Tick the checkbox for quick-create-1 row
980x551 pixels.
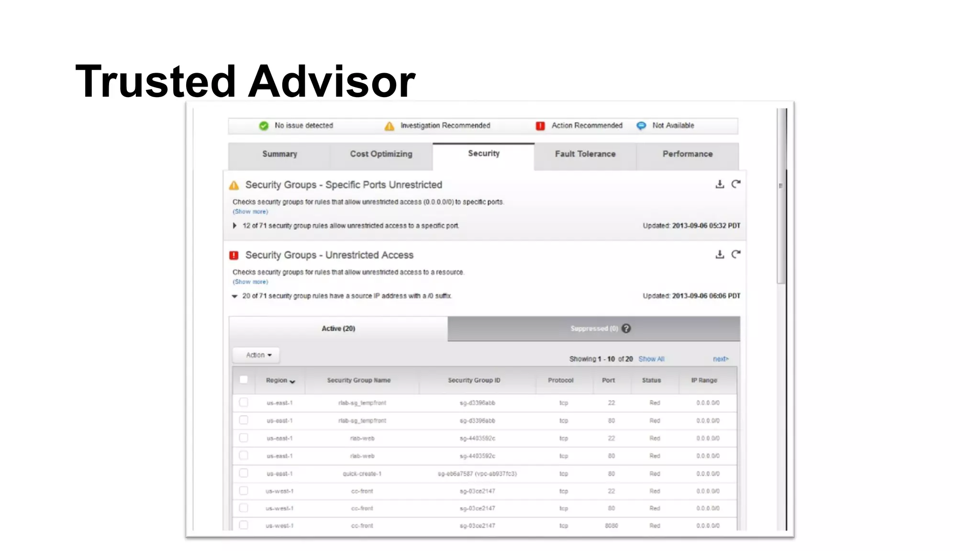coord(244,473)
